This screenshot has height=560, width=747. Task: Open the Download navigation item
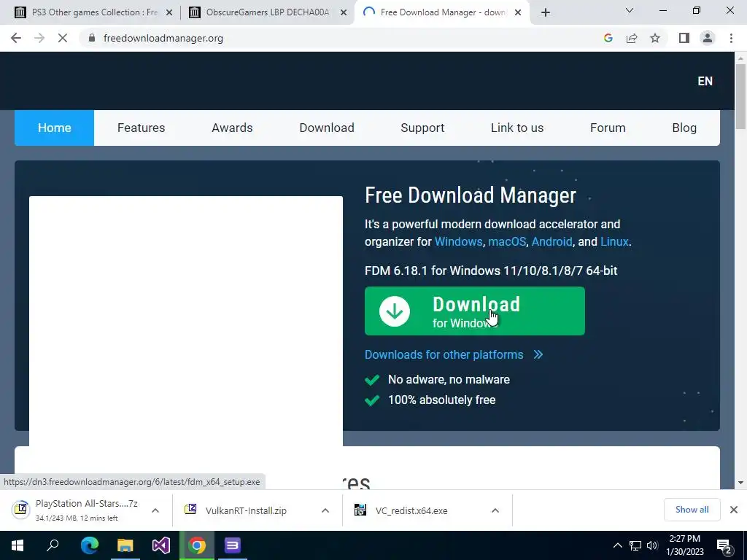[x=327, y=128]
